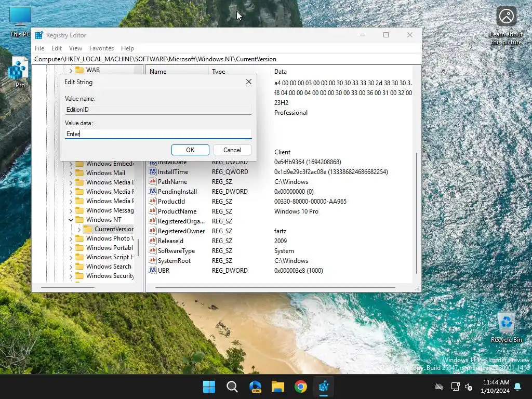Expand the Windows Portable Devices tree node
Image resolution: width=532 pixels, height=399 pixels.
(x=71, y=248)
